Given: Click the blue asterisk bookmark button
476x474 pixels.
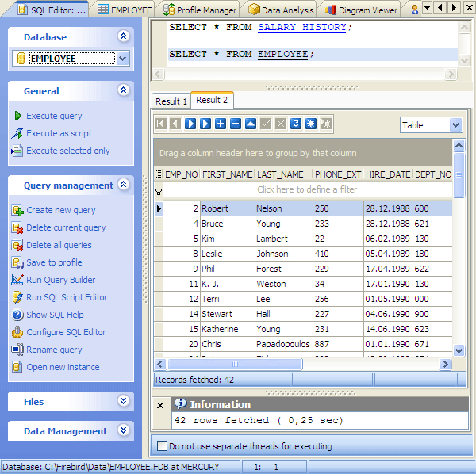Looking at the screenshot, I should point(311,124).
